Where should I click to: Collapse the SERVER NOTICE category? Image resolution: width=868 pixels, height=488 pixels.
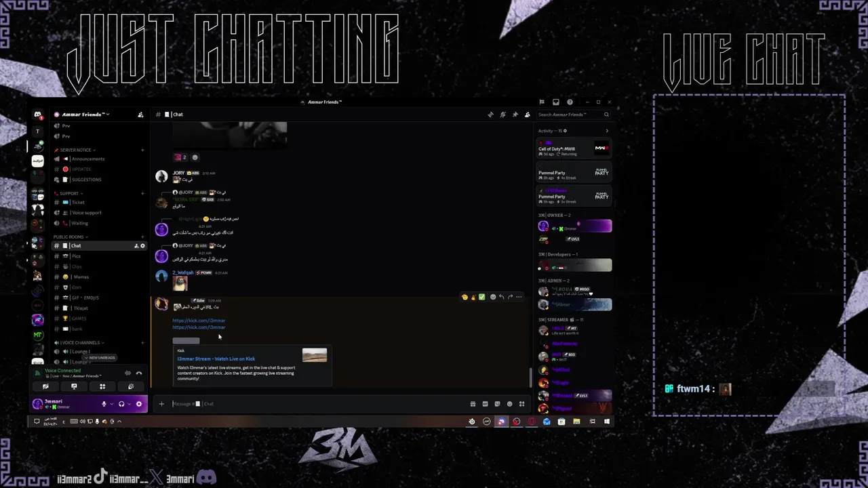pyautogui.click(x=75, y=150)
